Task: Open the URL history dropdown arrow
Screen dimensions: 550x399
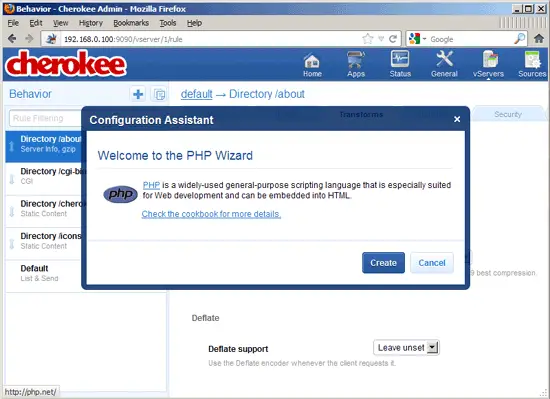Action: click(381, 39)
